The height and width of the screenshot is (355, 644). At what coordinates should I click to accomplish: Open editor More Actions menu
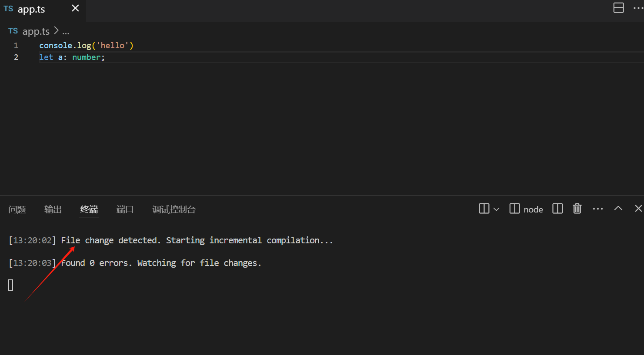click(x=638, y=8)
